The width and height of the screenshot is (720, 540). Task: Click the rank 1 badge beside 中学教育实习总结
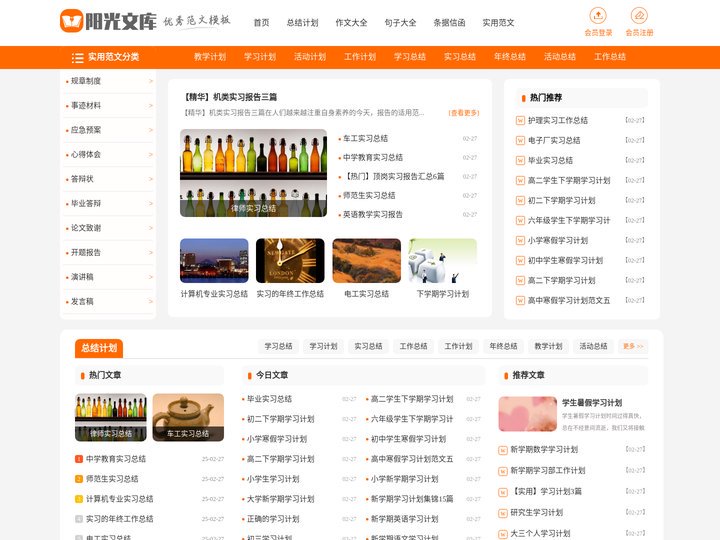79,459
